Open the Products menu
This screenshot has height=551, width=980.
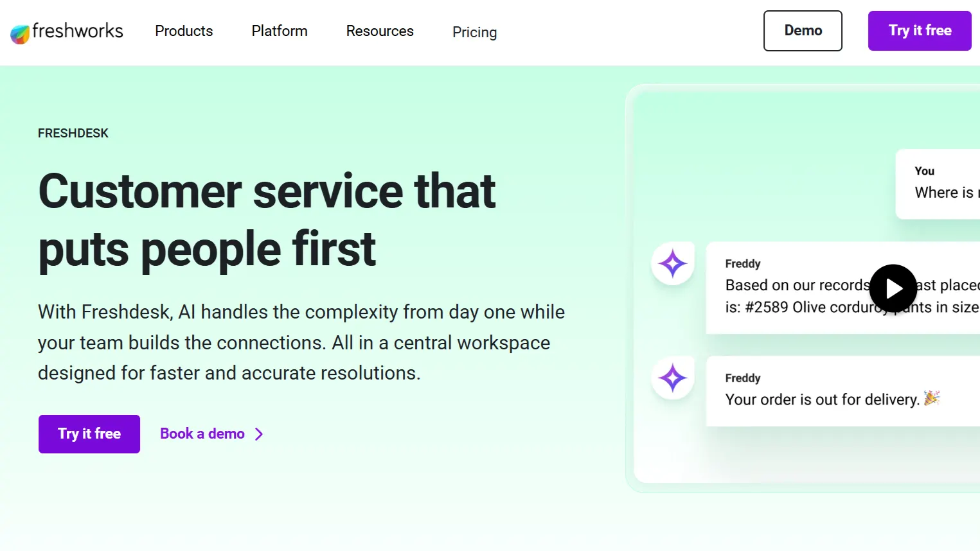[x=184, y=31]
